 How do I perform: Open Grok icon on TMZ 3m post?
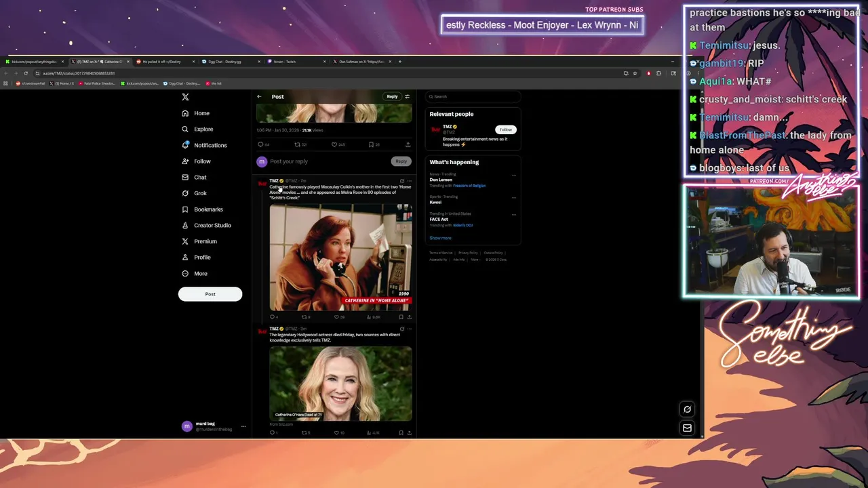402,329
